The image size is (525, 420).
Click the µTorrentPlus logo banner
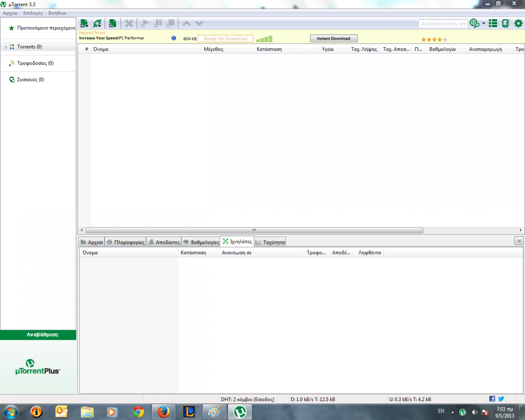click(38, 367)
